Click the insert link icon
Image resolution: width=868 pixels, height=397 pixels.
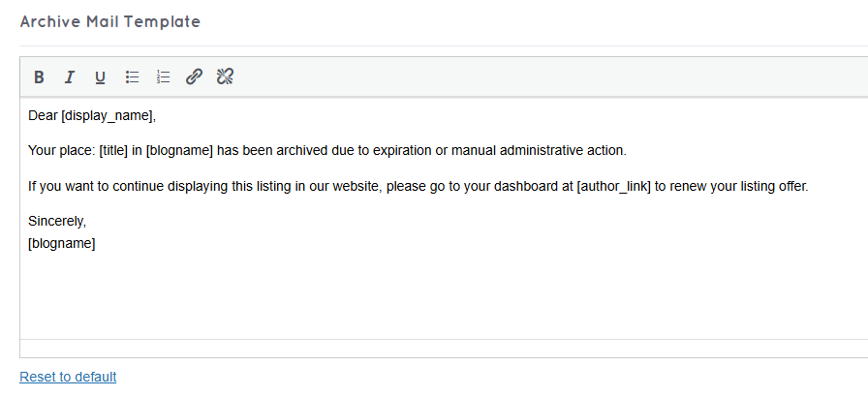[194, 77]
